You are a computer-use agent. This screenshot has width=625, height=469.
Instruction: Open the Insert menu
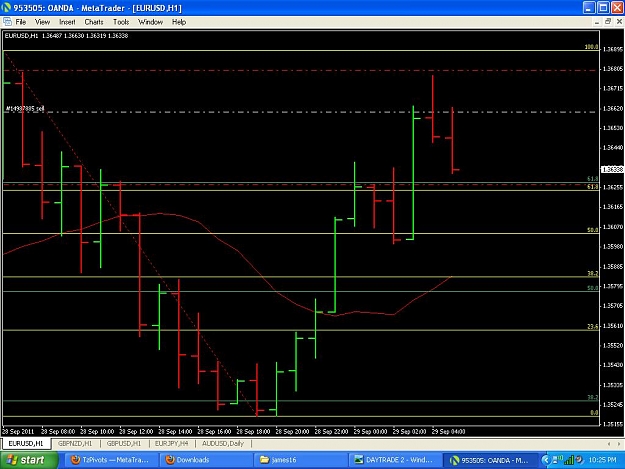[x=67, y=22]
